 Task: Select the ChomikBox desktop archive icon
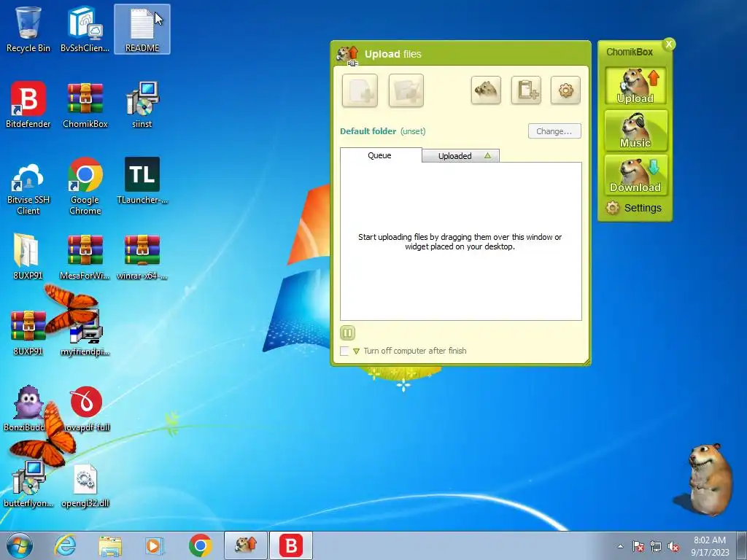(85, 105)
